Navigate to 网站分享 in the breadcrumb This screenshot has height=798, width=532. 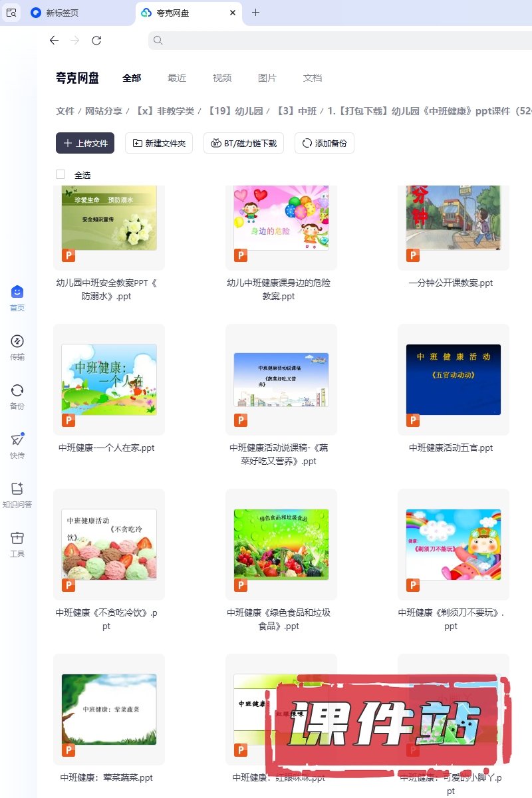tap(104, 111)
